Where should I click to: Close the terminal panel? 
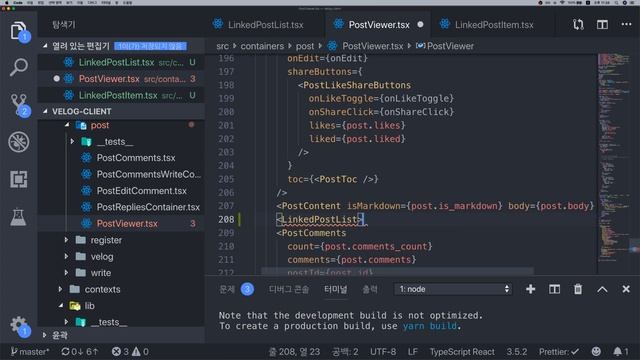[626, 289]
